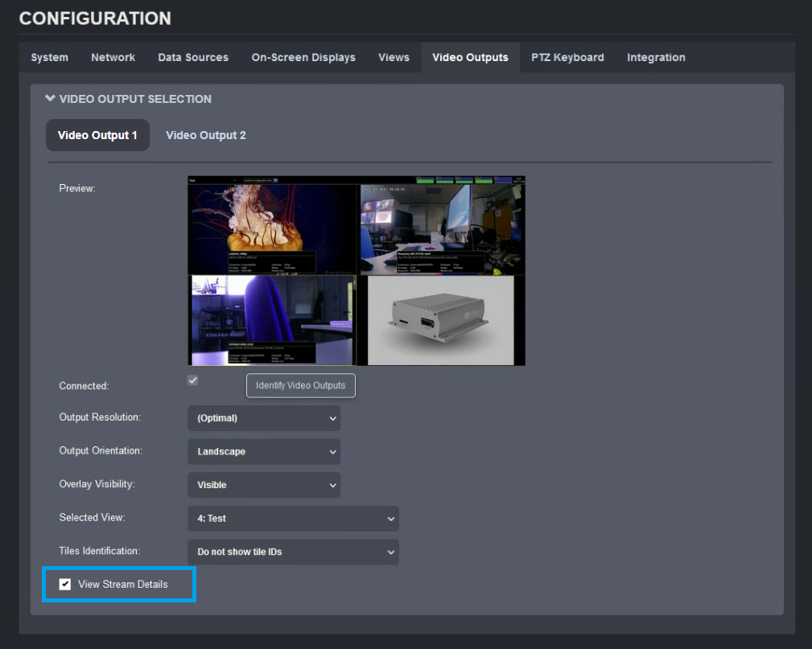Click the Overlay Visibility label

tap(97, 484)
